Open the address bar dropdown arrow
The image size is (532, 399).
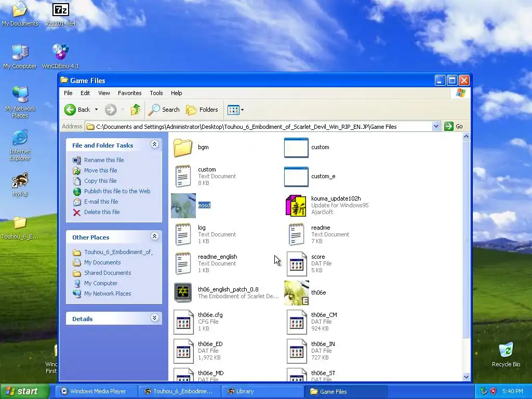[x=436, y=127]
